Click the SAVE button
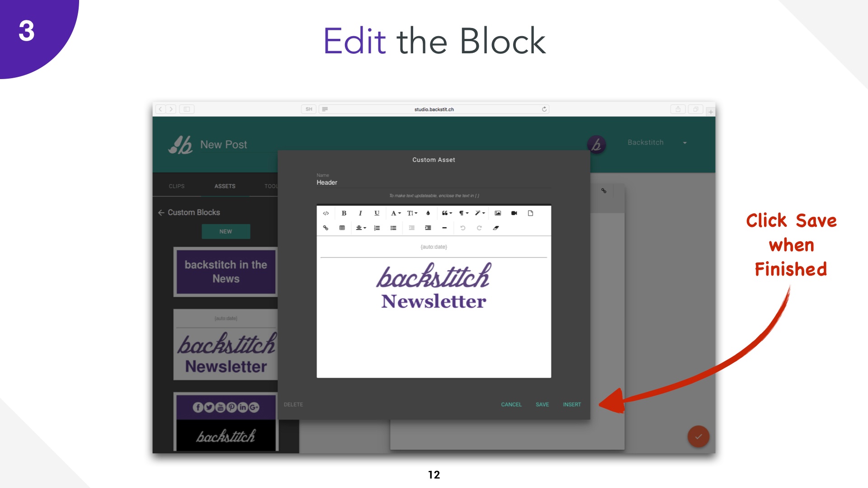 coord(542,404)
